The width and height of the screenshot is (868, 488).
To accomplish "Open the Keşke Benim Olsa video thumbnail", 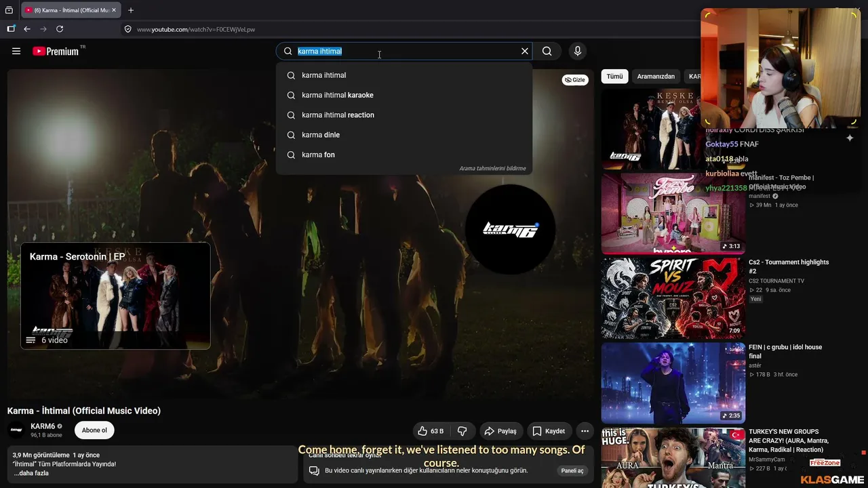I will click(x=673, y=129).
